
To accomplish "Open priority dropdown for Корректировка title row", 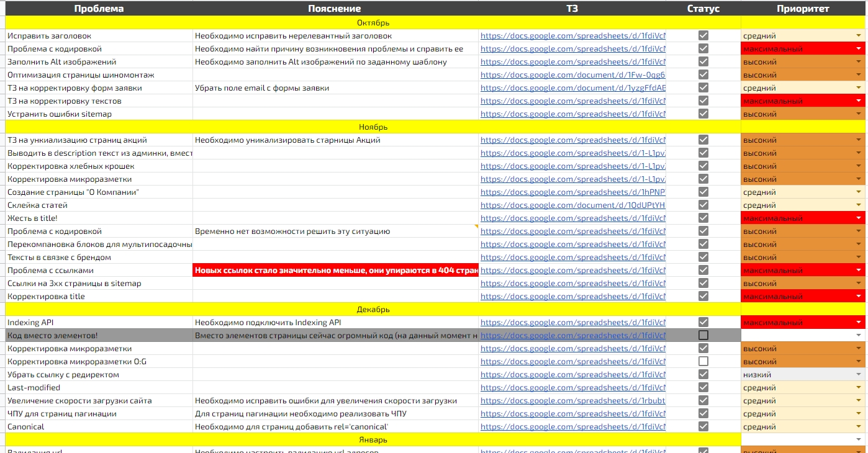I will [859, 297].
